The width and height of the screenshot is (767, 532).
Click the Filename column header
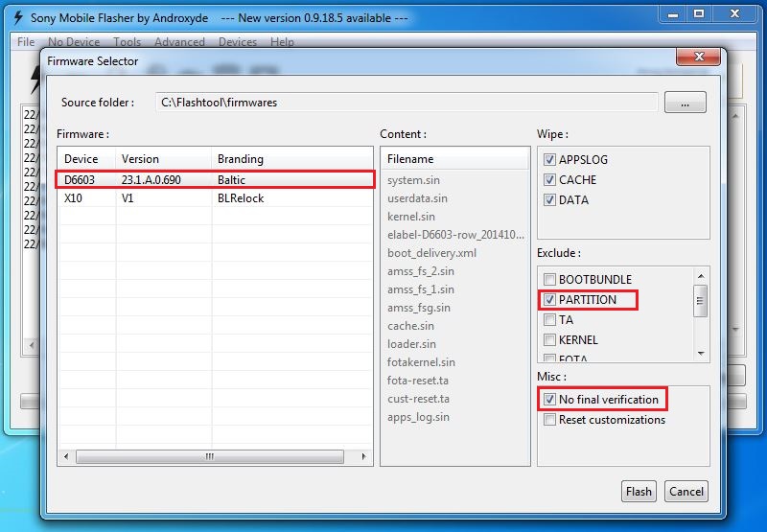(x=454, y=159)
